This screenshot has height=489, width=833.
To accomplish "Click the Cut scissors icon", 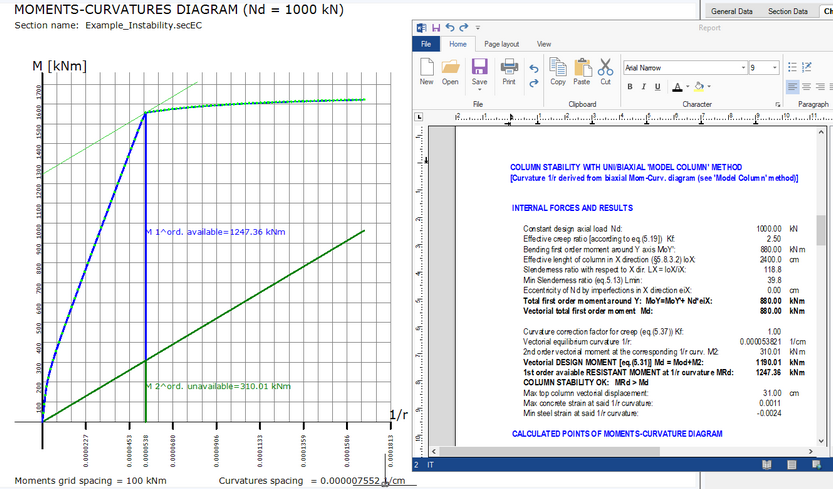I will tap(605, 68).
